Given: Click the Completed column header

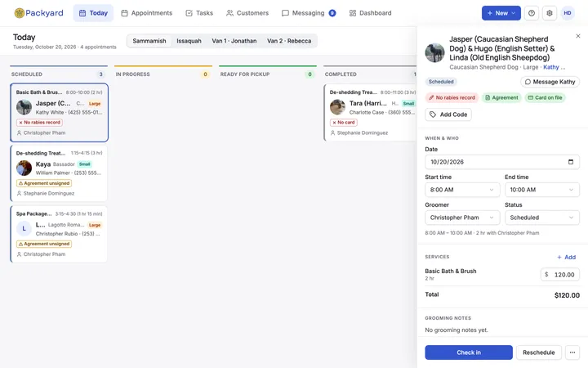Looking at the screenshot, I should (x=370, y=74).
